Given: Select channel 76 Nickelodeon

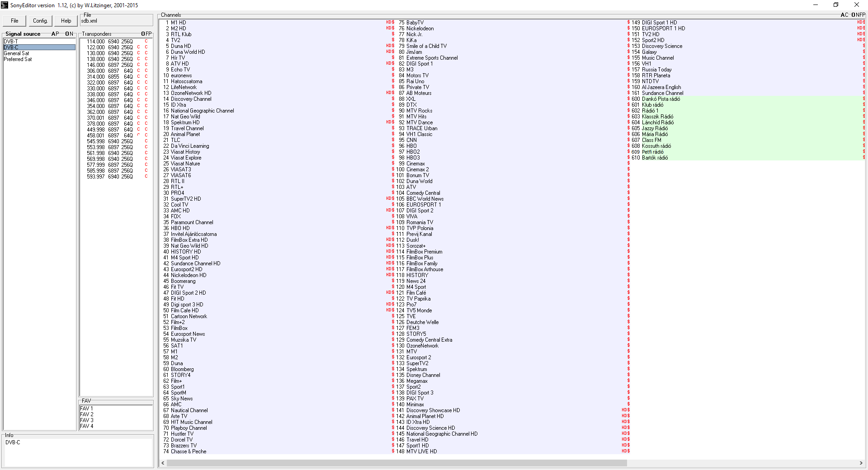Looking at the screenshot, I should pos(513,28).
